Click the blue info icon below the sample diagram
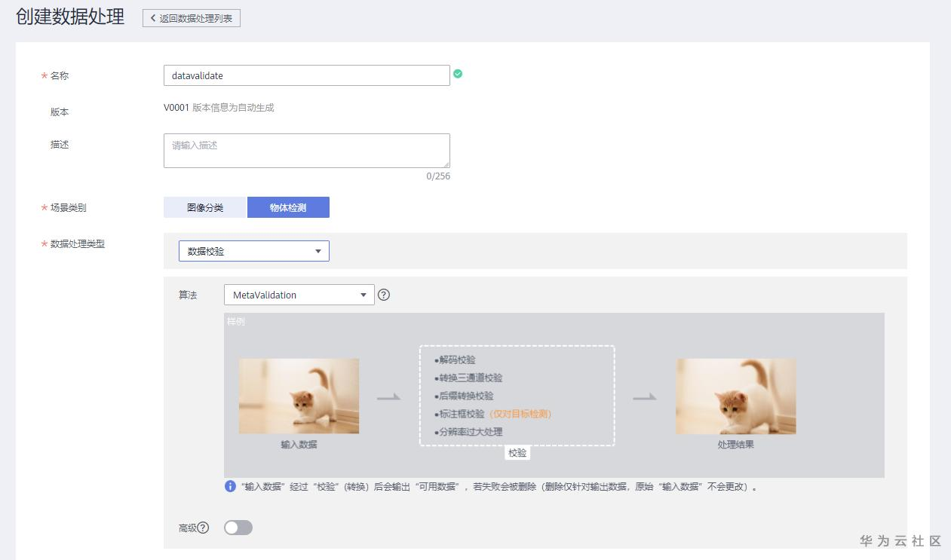 pos(230,487)
